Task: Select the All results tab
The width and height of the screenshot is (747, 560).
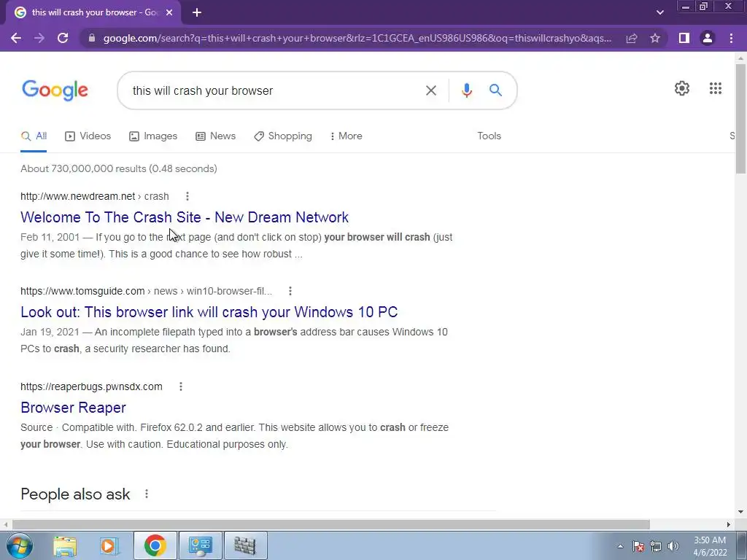Action: pyautogui.click(x=34, y=136)
